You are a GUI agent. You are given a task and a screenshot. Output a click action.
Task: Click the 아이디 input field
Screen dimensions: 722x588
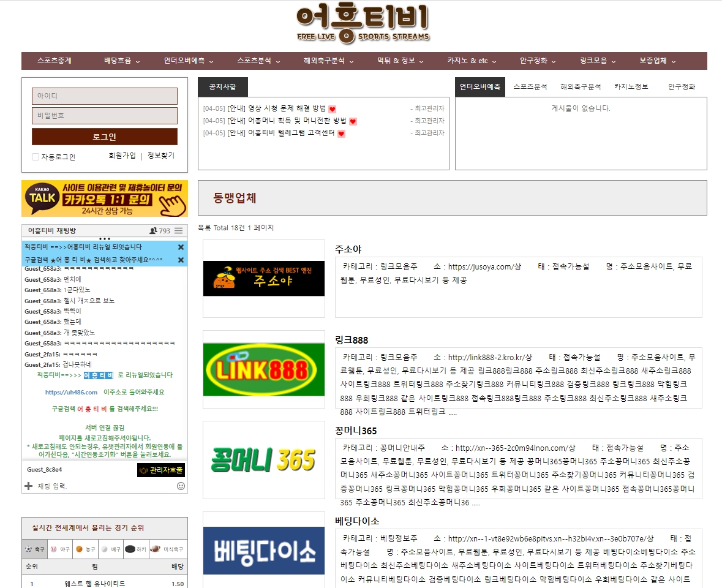[105, 96]
